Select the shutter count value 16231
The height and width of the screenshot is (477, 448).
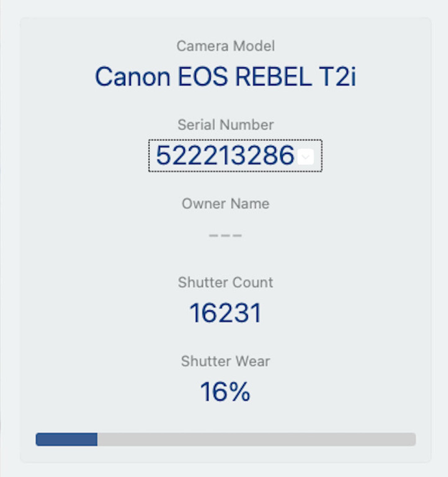pyautogui.click(x=225, y=313)
